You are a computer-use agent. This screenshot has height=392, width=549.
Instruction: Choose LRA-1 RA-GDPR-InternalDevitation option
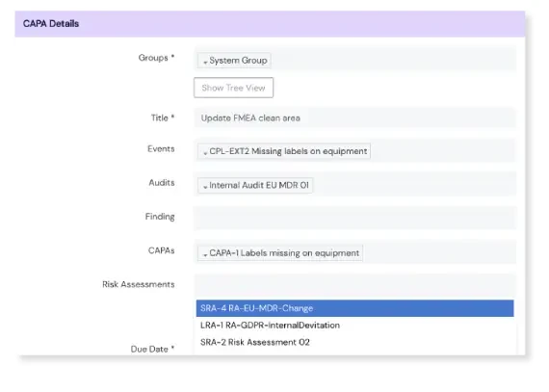(354, 326)
